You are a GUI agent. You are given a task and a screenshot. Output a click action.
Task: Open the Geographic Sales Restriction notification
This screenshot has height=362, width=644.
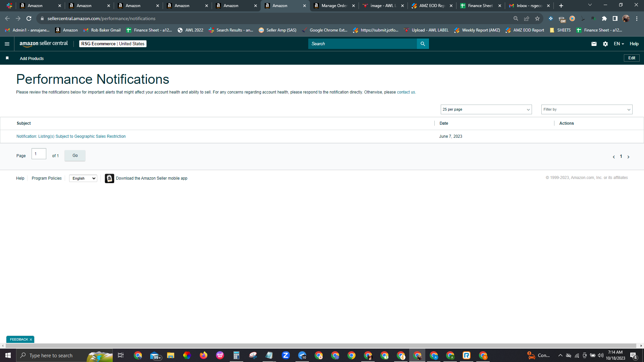[71, 136]
